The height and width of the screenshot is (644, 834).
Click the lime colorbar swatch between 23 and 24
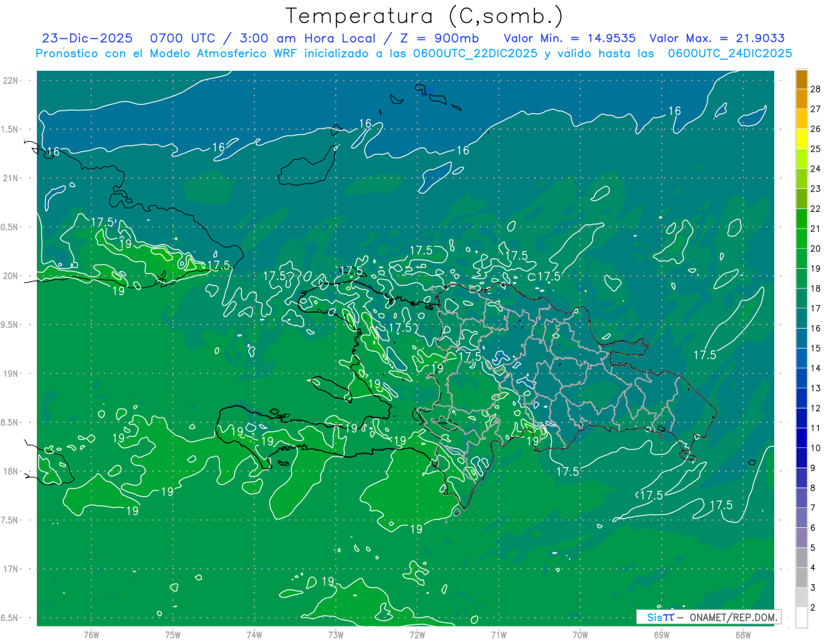pyautogui.click(x=801, y=179)
